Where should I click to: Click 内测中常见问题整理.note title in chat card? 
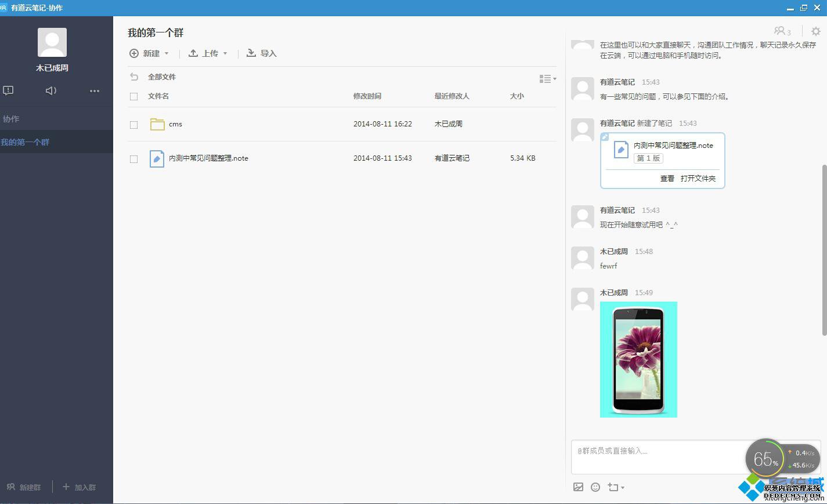coord(673,146)
